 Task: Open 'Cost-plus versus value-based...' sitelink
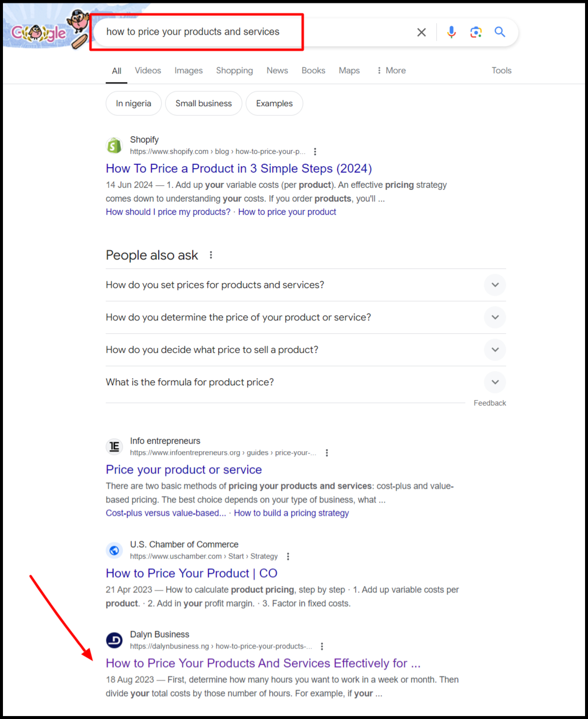coord(166,513)
